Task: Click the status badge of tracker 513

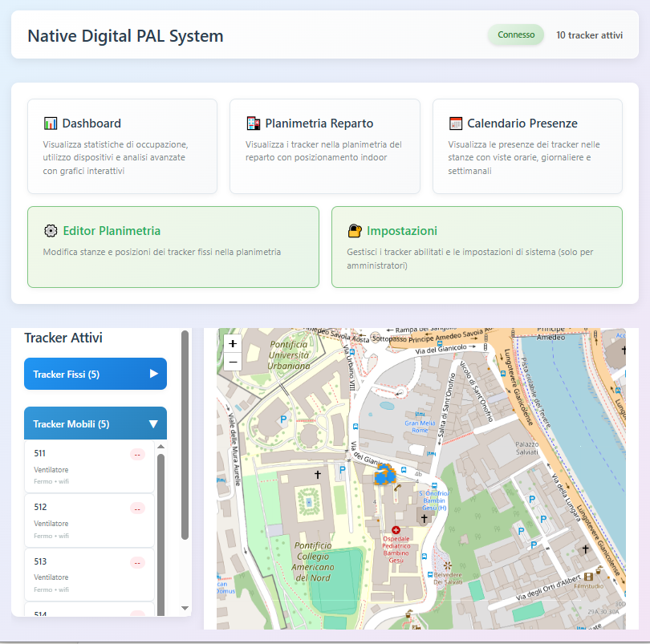Action: (x=137, y=562)
